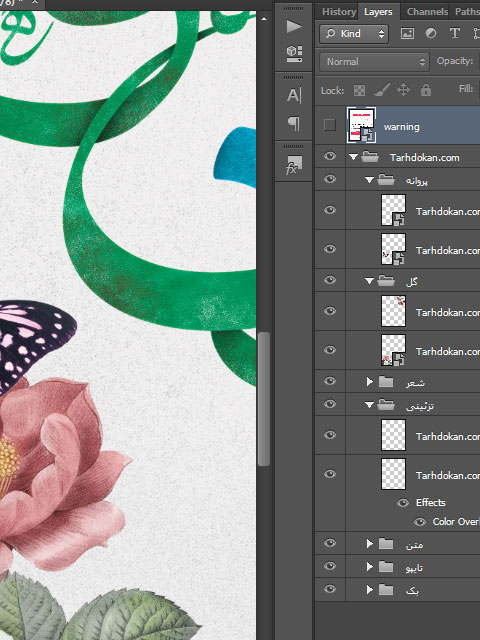This screenshot has height=640, width=480.
Task: Open the Styles fx panel icon
Action: [x=294, y=165]
